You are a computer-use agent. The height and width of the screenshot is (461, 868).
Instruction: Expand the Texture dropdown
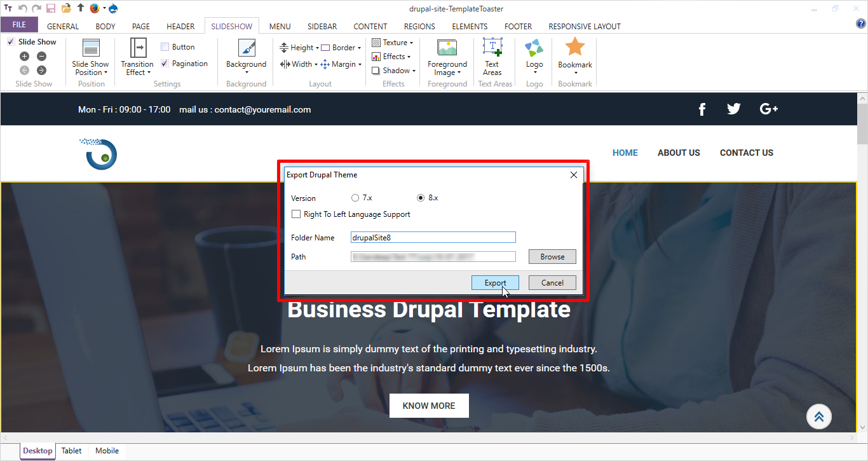pos(394,43)
